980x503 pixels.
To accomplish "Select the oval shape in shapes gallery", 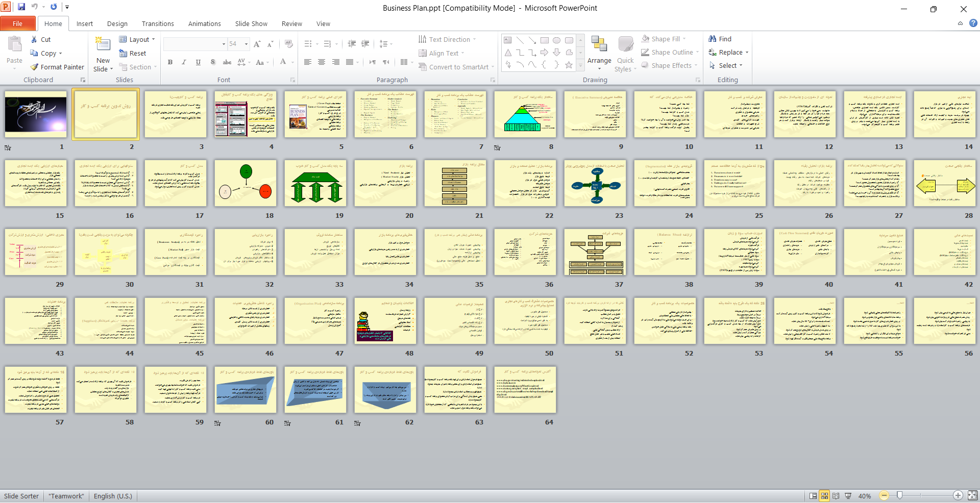I will [557, 40].
